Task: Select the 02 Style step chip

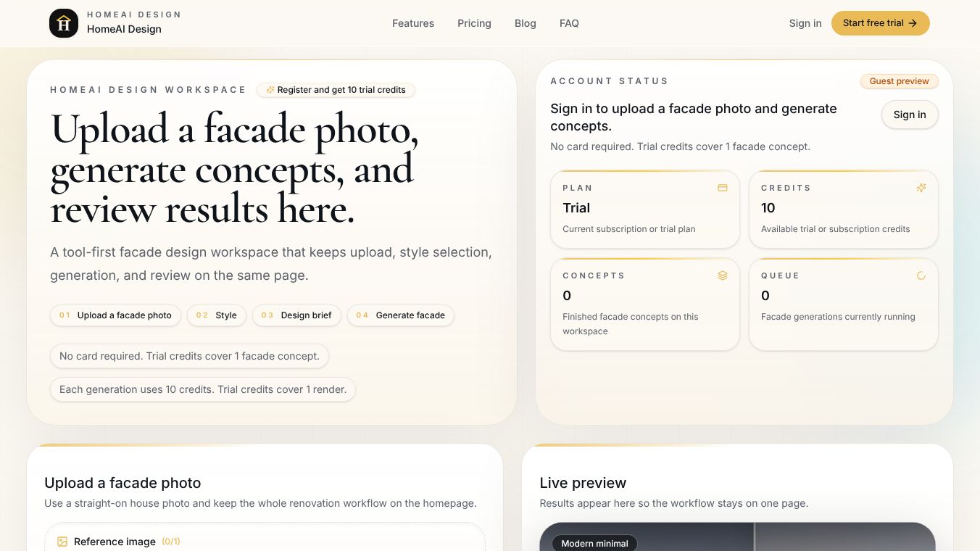Action: pos(216,315)
